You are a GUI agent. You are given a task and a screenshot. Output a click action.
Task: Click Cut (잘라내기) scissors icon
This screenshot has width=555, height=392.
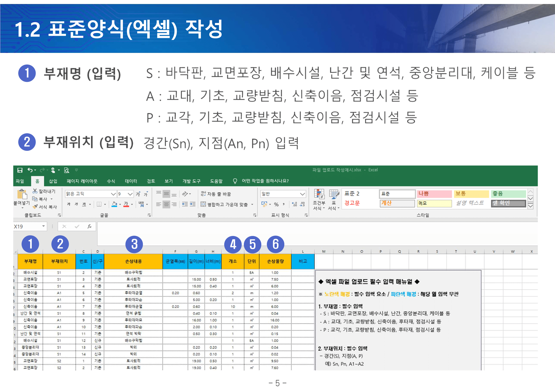35,191
